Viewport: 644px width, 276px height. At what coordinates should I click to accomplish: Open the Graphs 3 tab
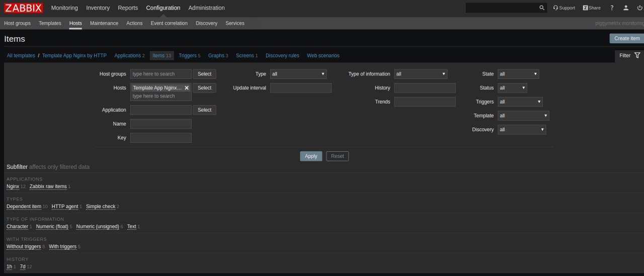(x=218, y=56)
